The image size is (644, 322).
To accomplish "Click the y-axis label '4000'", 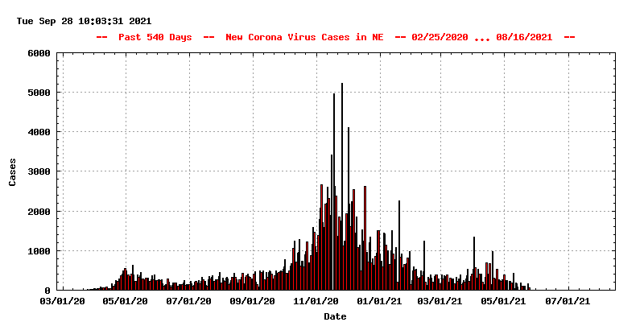I will pos(39,132).
